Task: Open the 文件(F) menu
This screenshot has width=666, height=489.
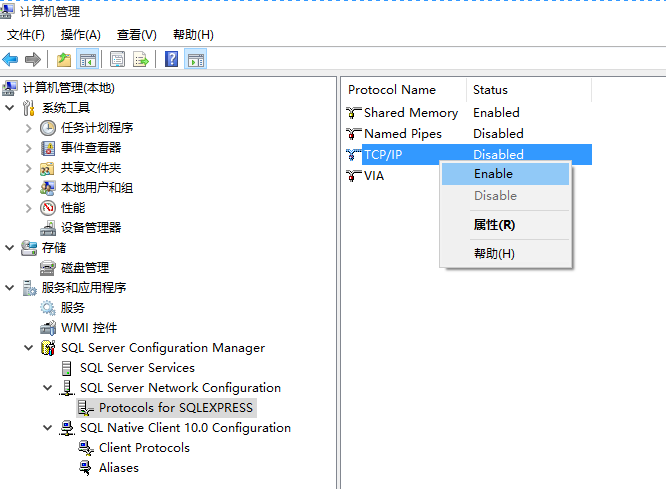Action: pyautogui.click(x=26, y=35)
